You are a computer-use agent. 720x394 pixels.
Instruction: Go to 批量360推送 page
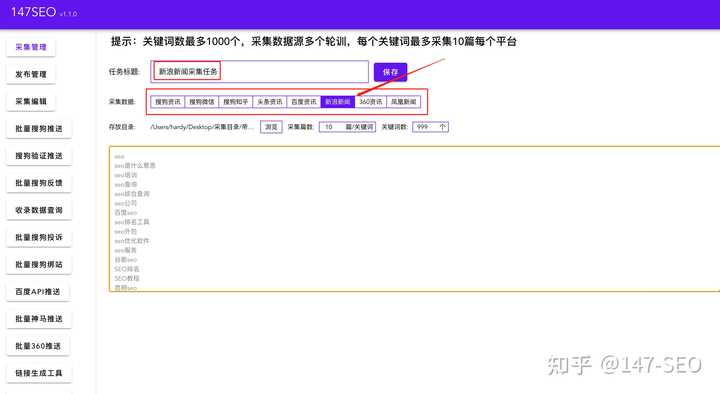click(38, 346)
